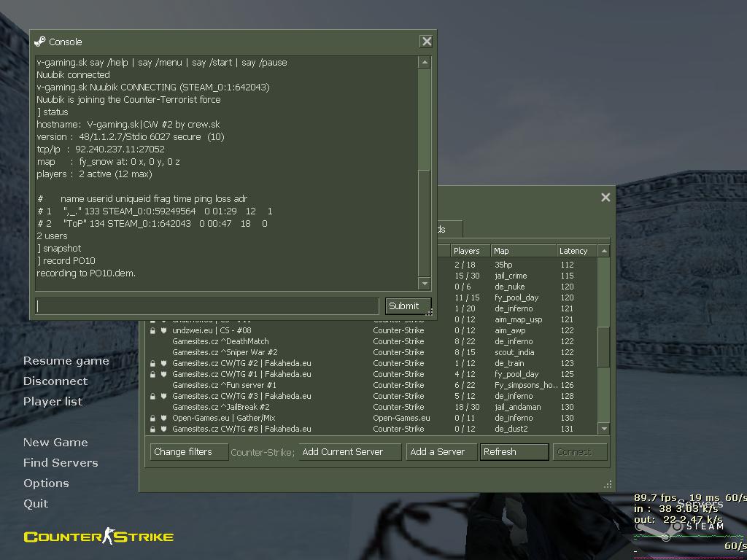Screen dimensions: 747x560
Task: Click map name aim_map_usp
Action: (x=519, y=319)
